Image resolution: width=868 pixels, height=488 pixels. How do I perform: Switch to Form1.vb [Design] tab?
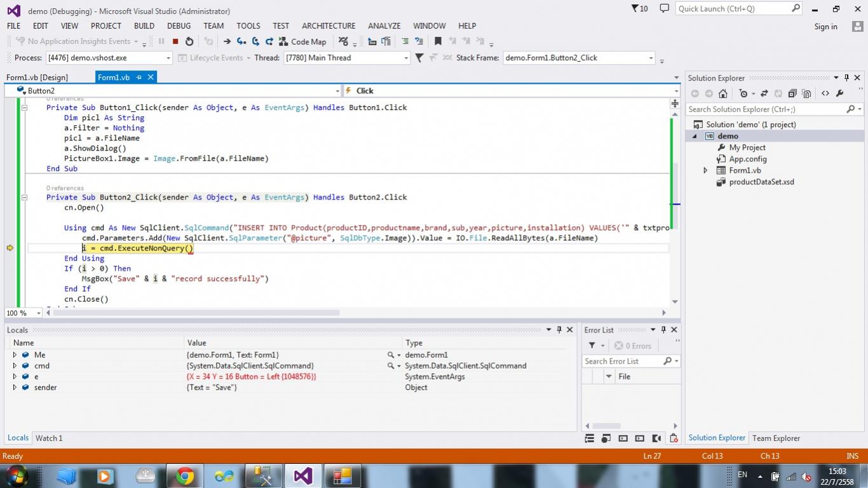tap(37, 78)
